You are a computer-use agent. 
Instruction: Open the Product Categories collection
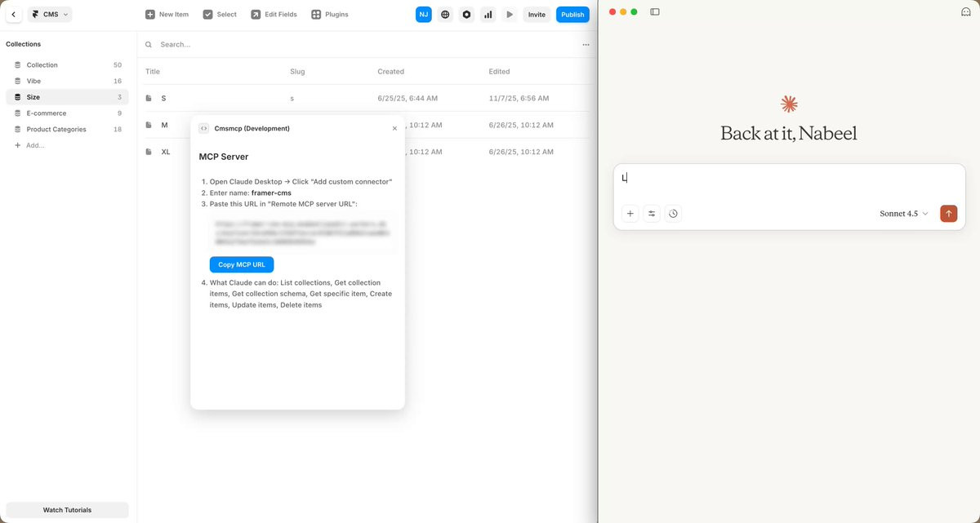(67, 129)
